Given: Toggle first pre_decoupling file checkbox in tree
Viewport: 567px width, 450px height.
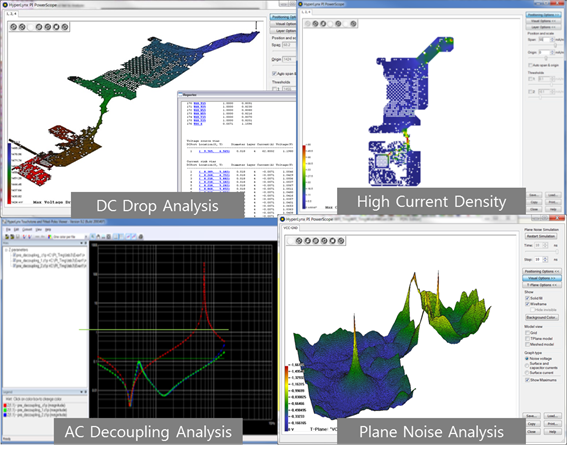Looking at the screenshot, I should (x=14, y=255).
